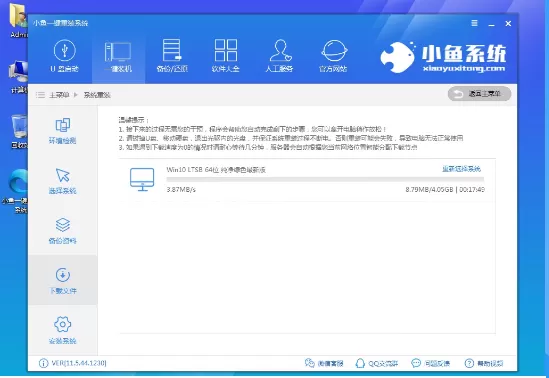Open 问题反馈 in the footer

pyautogui.click(x=431, y=363)
